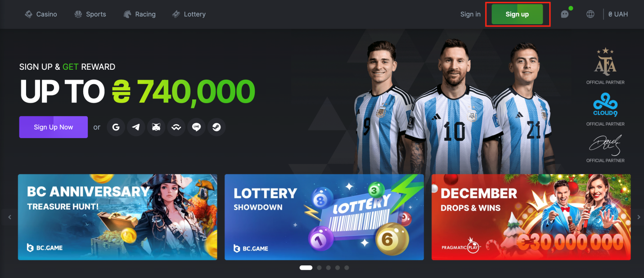This screenshot has height=278, width=644.
Task: Go to the Casino section
Action: 41,14
